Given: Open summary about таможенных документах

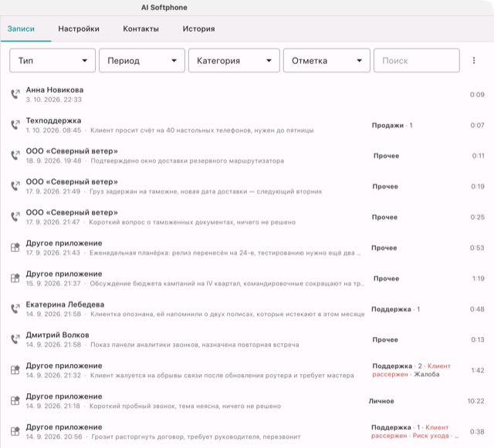Looking at the screenshot, I should click(x=192, y=222).
